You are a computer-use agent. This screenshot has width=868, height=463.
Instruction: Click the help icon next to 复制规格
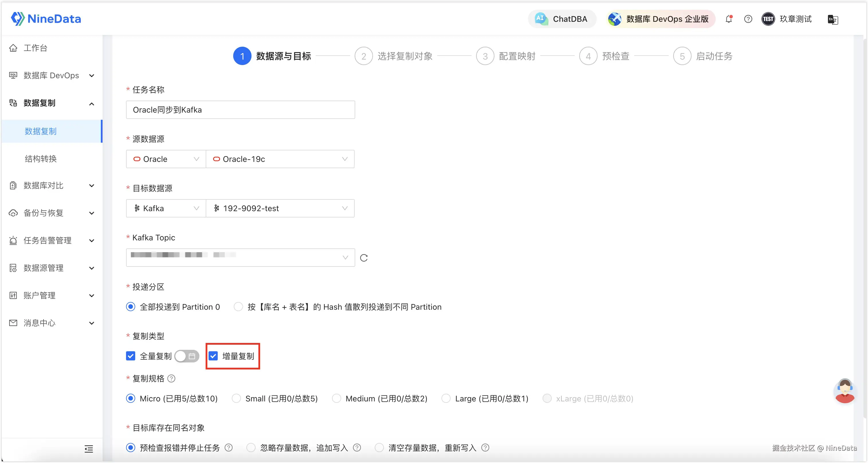point(172,378)
